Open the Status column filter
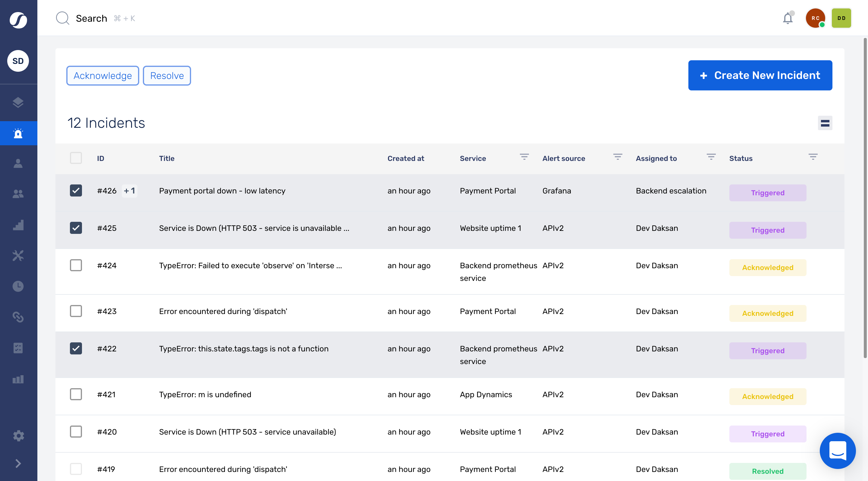 [813, 157]
